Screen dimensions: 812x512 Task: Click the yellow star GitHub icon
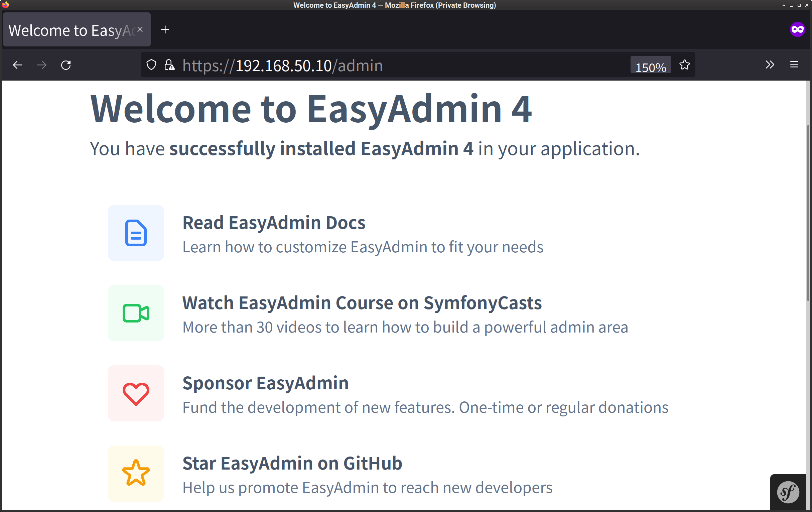(x=136, y=473)
